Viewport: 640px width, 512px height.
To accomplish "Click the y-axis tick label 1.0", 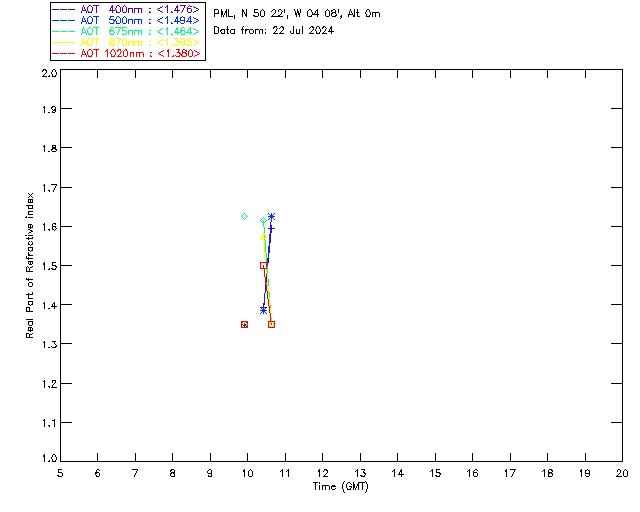I will [49, 458].
